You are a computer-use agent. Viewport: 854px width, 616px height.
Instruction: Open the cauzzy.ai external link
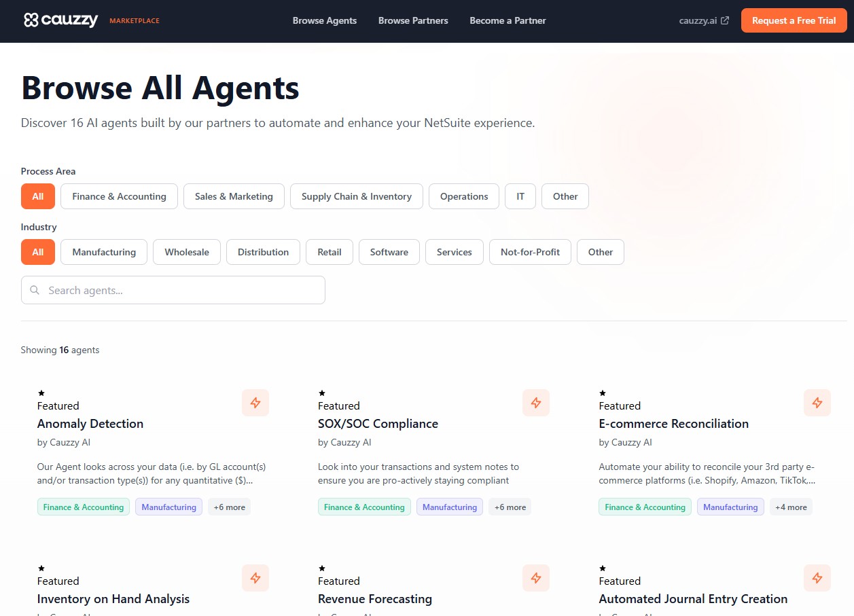click(704, 20)
